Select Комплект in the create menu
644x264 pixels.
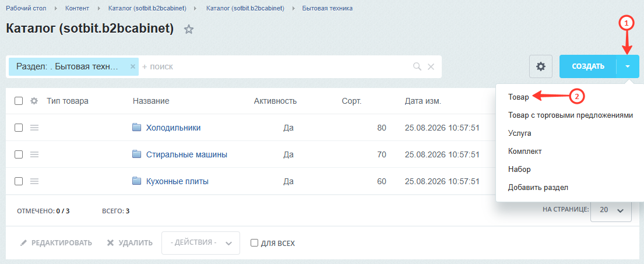525,151
